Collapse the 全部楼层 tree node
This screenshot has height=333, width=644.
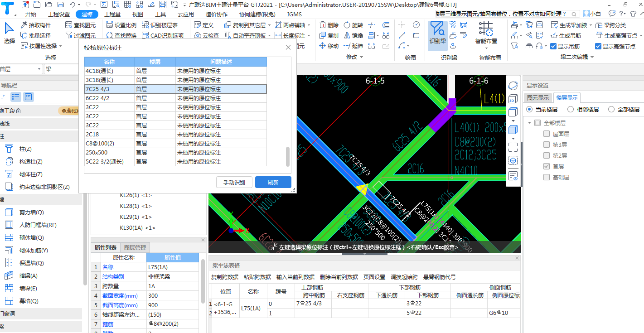(529, 123)
